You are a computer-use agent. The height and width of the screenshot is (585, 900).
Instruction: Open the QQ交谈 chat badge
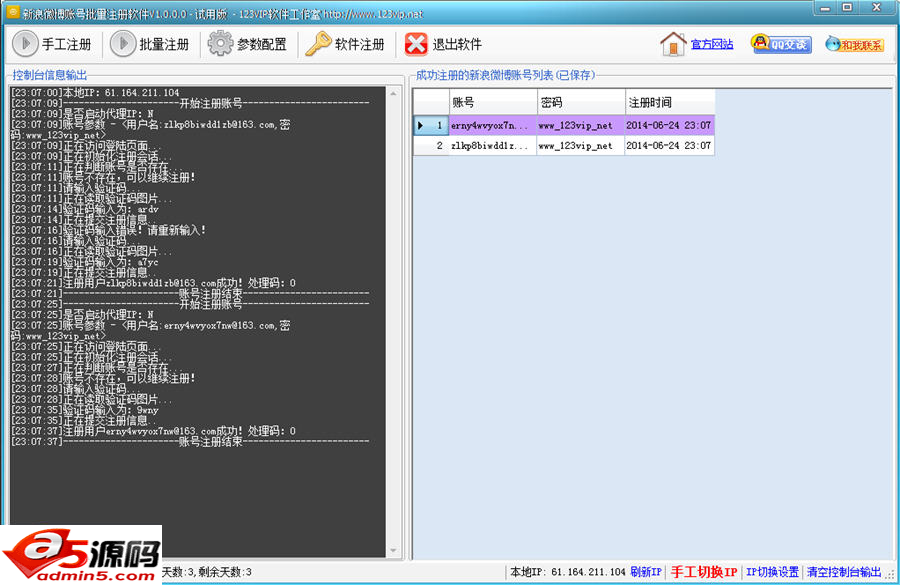coord(781,44)
